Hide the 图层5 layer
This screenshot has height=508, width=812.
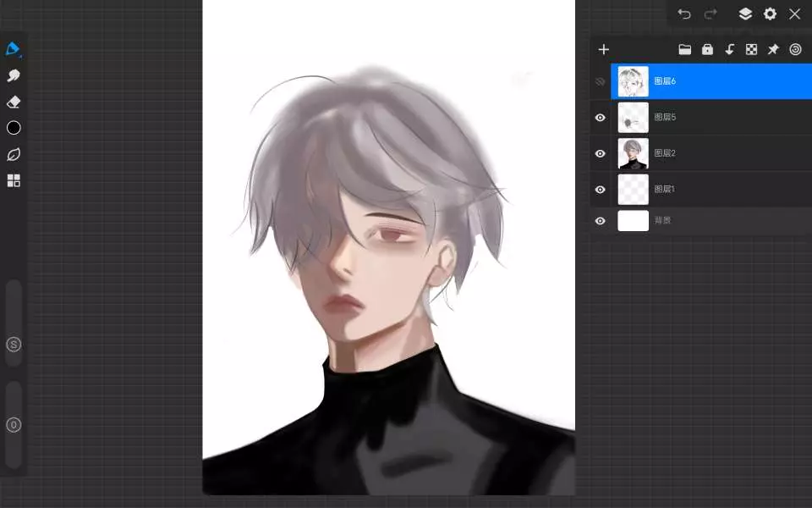pyautogui.click(x=601, y=118)
